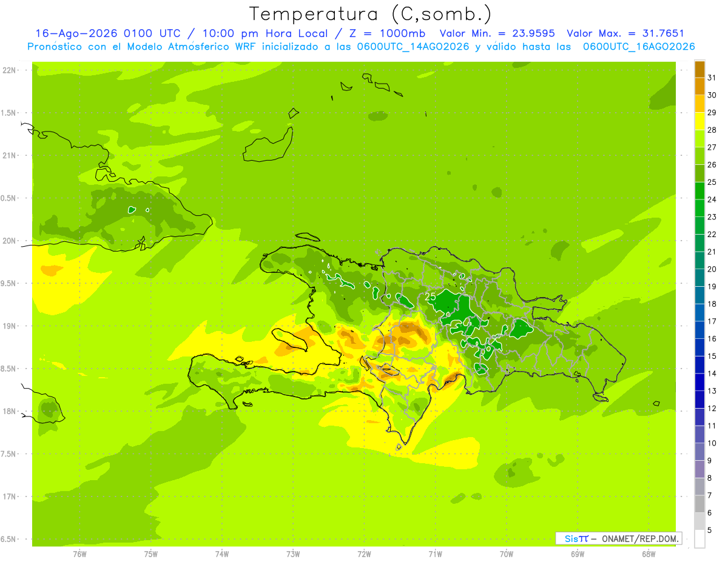
Task: Click the '69W' longitude axis label
Action: pyautogui.click(x=578, y=554)
